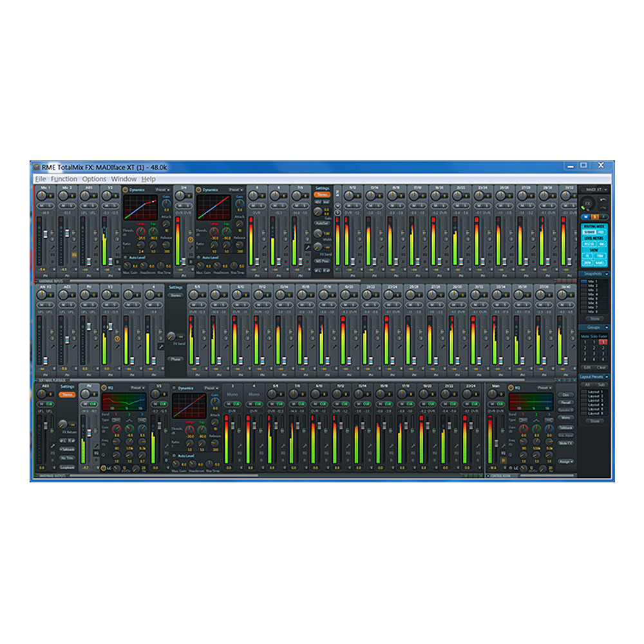The height and width of the screenshot is (644, 644).
Task: Toggle the Cue button on PH output channel
Action: [93, 404]
